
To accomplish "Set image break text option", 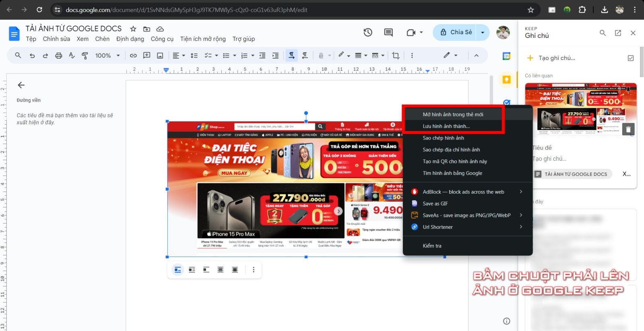I will point(206,270).
